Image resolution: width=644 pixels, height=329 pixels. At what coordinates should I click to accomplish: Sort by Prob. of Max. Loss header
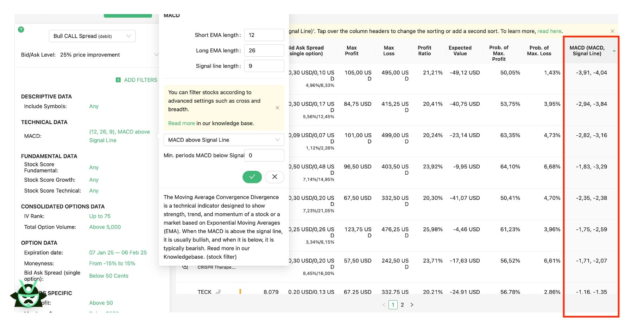tap(539, 51)
